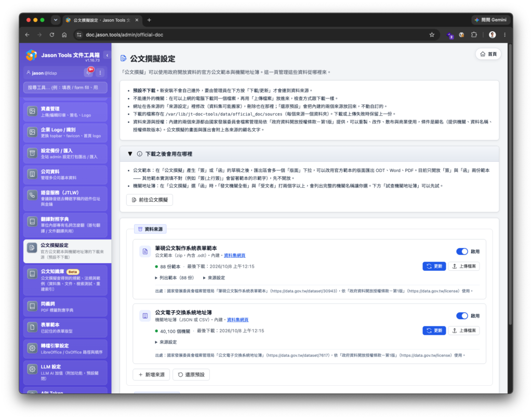Go back in browser history
Screen dimensions: 532x419
tap(28, 35)
